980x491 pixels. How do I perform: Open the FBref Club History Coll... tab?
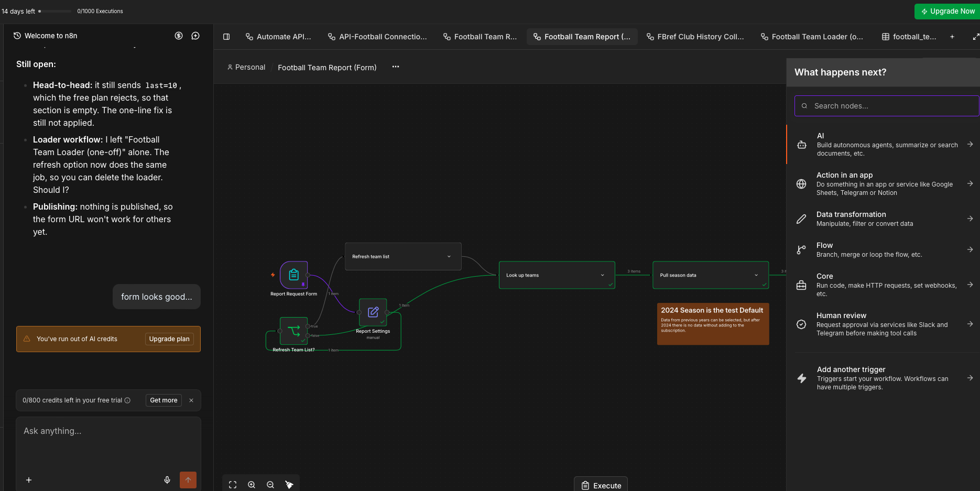(695, 37)
